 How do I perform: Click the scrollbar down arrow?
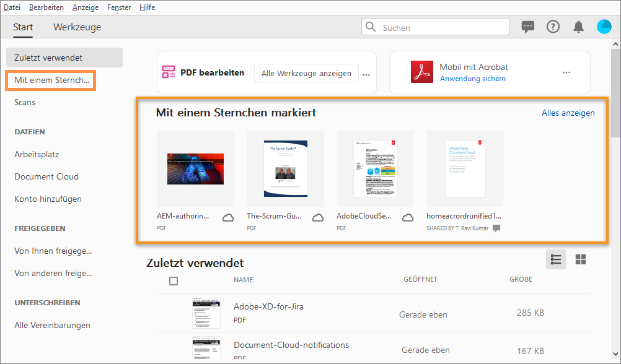[x=615, y=353]
